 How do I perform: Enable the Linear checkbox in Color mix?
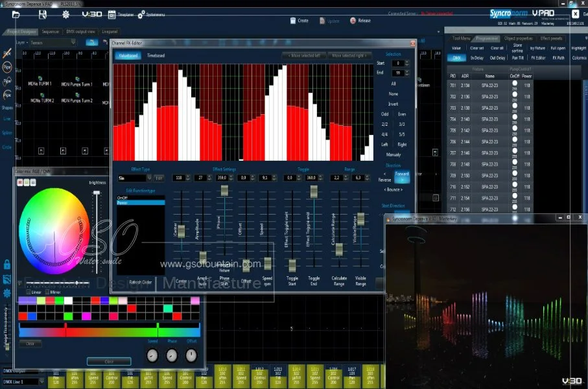29,292
